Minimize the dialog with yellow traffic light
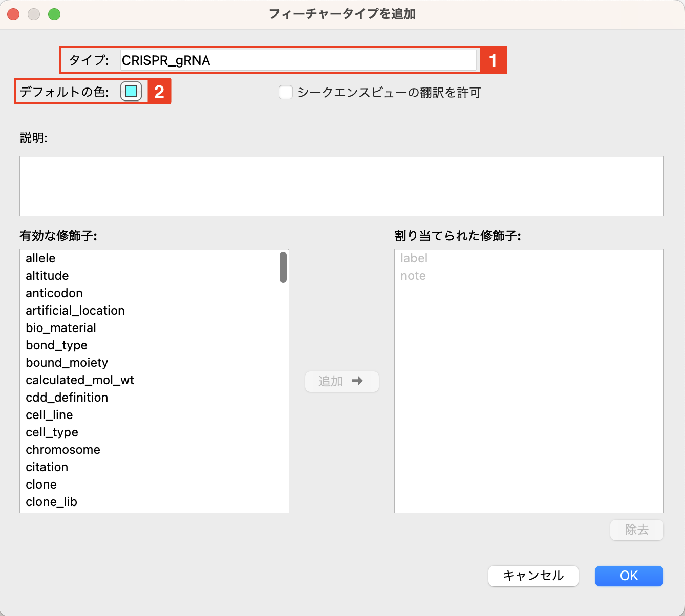Screen dimensions: 685x616 [33, 14]
